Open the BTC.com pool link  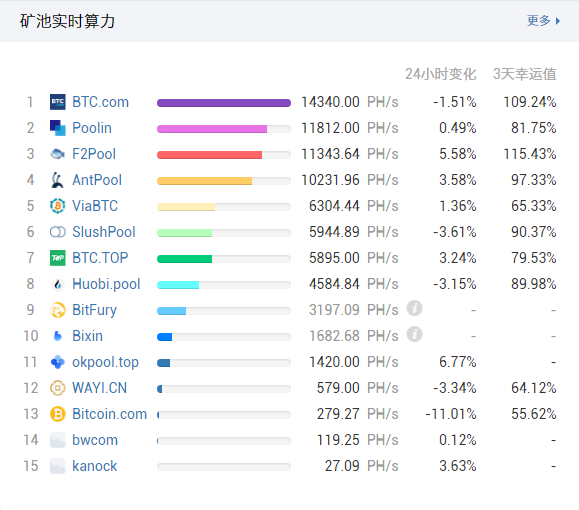pos(100,102)
